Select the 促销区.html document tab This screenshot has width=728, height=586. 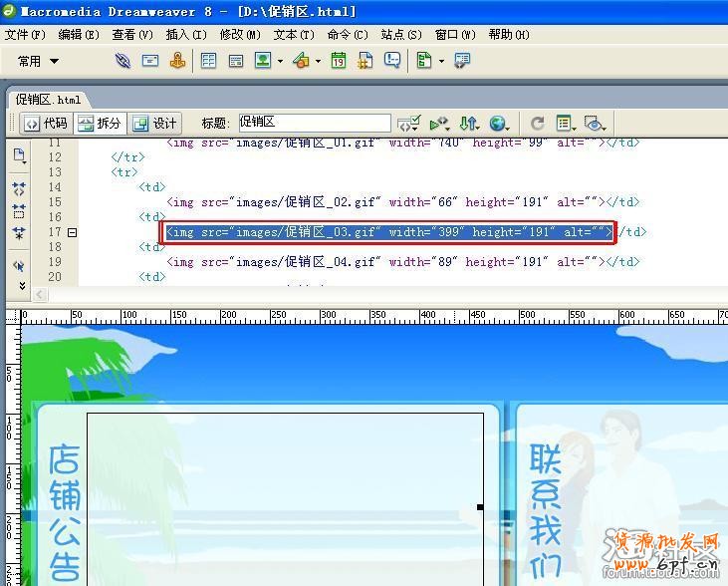(50, 100)
